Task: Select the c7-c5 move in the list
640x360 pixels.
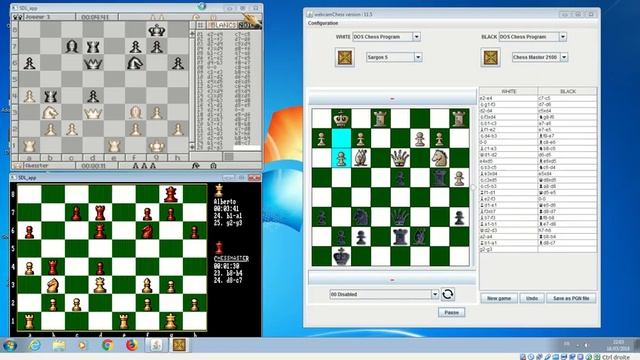Action: (x=567, y=98)
